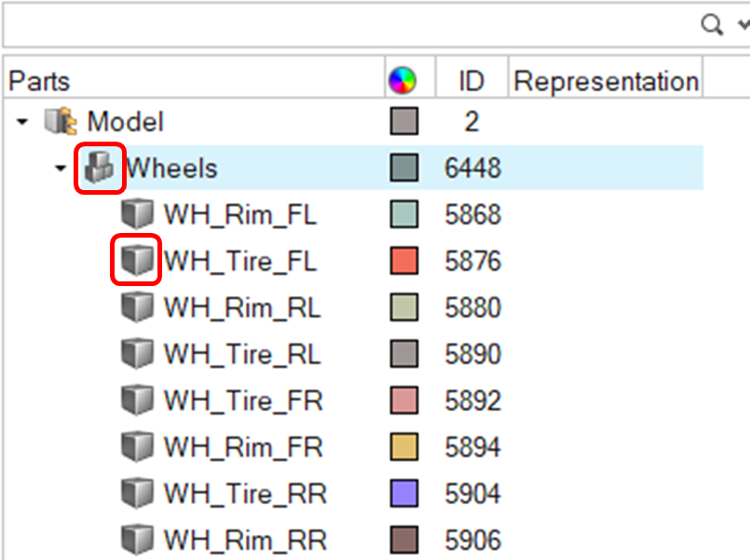
Task: Open the search options dropdown arrow
Action: coord(743,24)
